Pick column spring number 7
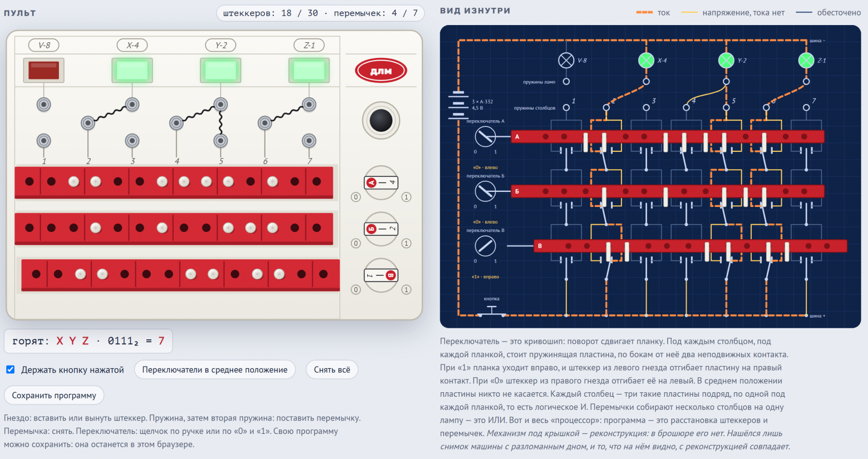This screenshot has width=868, height=459. pyautogui.click(x=309, y=140)
